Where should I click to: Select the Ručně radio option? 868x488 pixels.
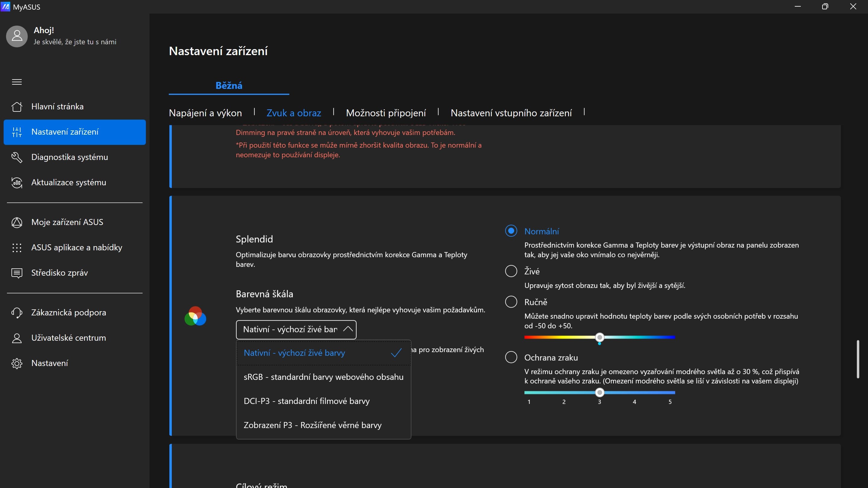(511, 302)
